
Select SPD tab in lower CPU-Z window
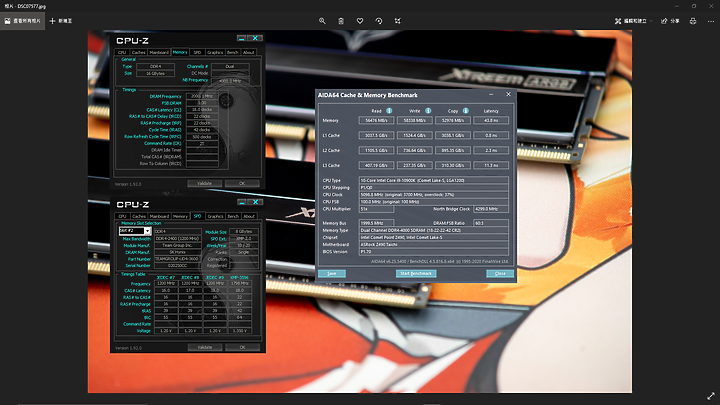coord(197,216)
